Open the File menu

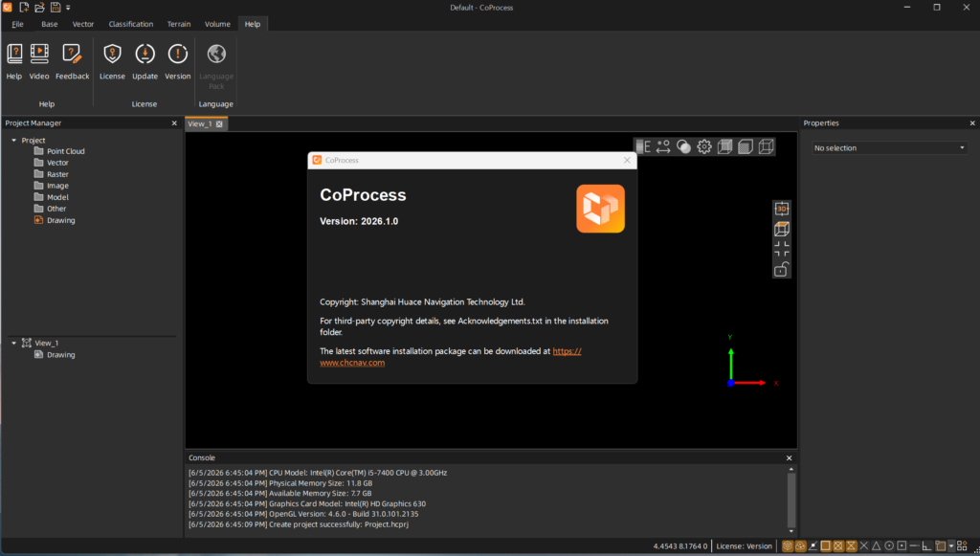[x=17, y=24]
